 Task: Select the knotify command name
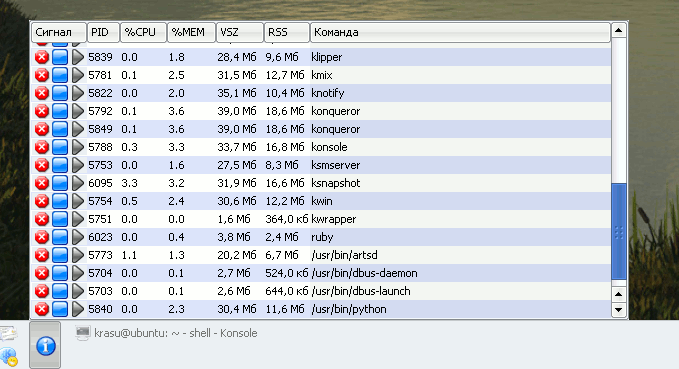pyautogui.click(x=328, y=94)
